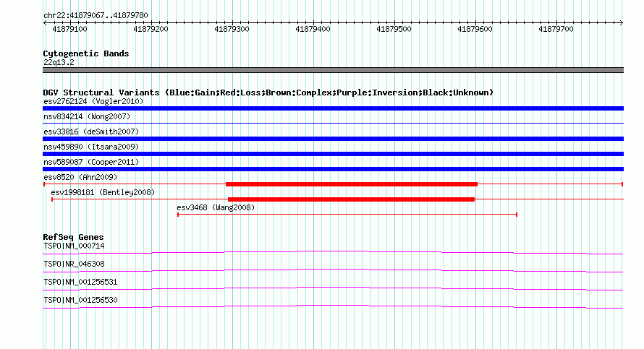Viewport: 644px width, 349px height.
Task: Click ruler tick label 41879700
Action: (556, 29)
